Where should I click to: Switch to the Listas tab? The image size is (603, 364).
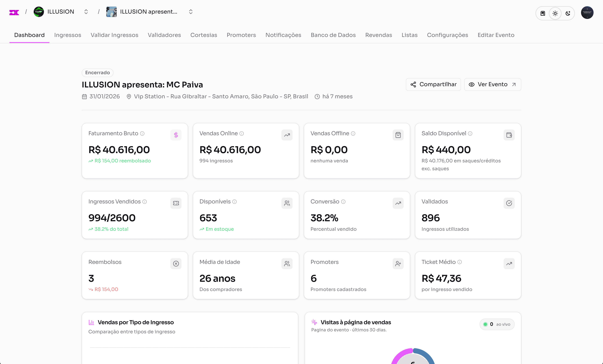pos(409,35)
